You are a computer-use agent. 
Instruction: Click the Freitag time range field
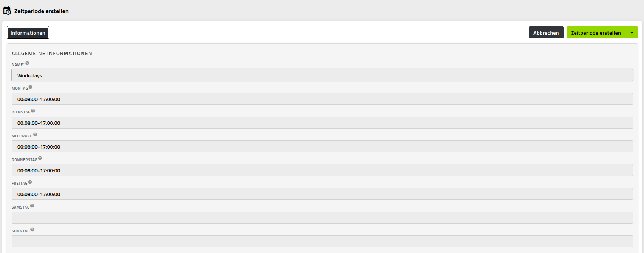coord(322,194)
